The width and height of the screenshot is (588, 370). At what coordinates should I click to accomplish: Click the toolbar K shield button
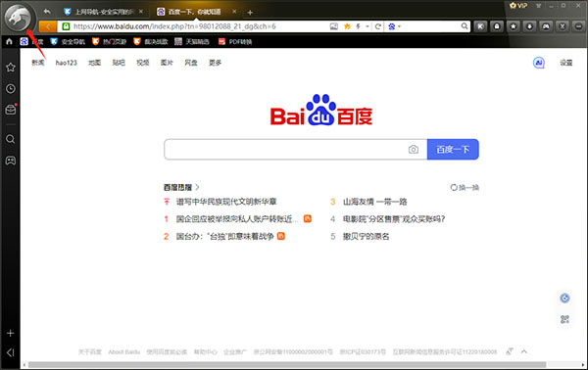pos(480,26)
